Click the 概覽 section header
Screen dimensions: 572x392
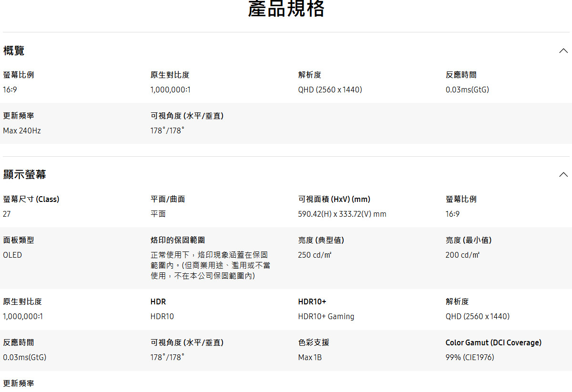tap(14, 51)
